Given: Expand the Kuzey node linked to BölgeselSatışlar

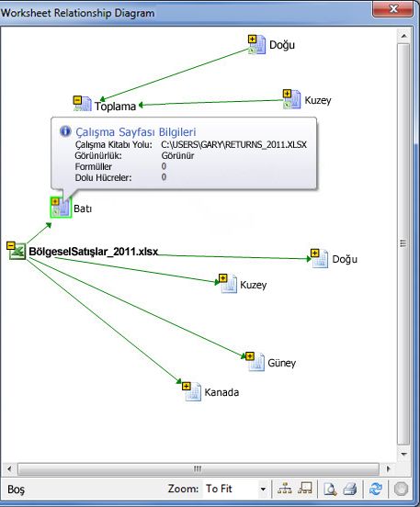Looking at the screenshot, I should (x=223, y=278).
